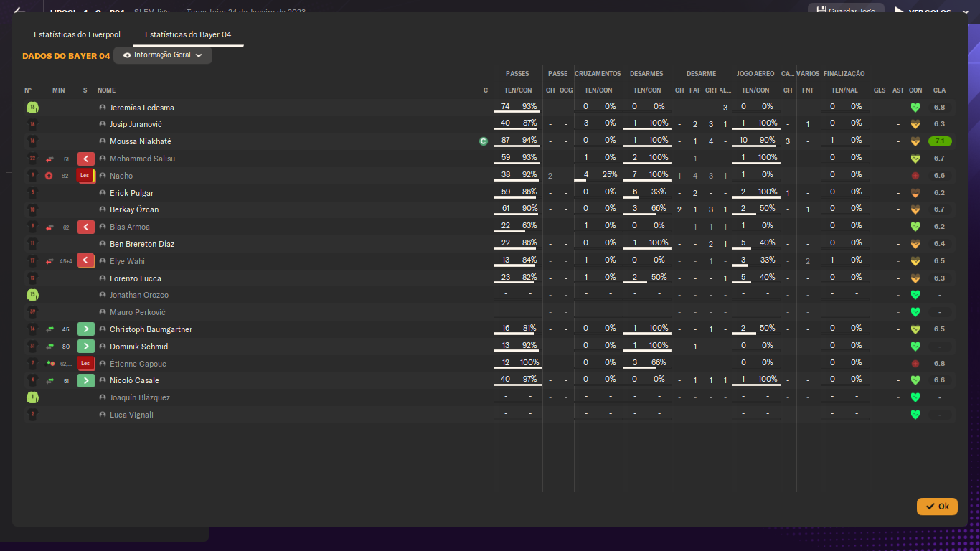Open Dominik Schmid's player name link

click(138, 347)
